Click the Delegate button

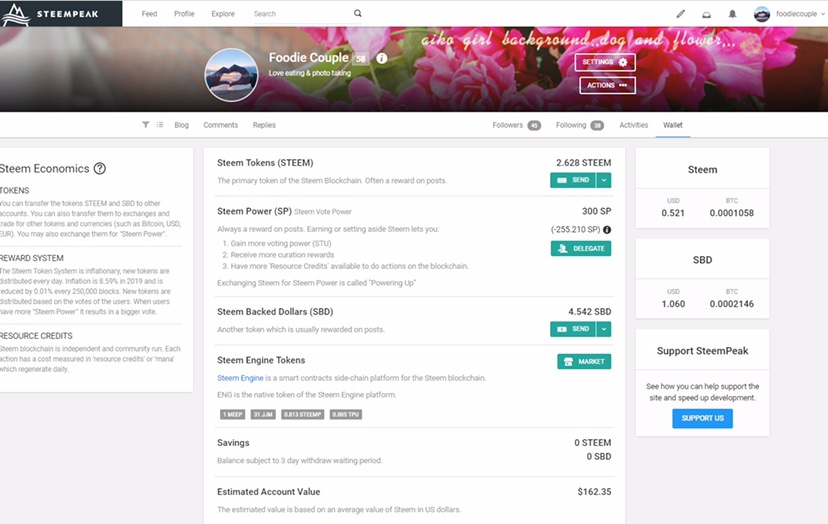pyautogui.click(x=580, y=248)
